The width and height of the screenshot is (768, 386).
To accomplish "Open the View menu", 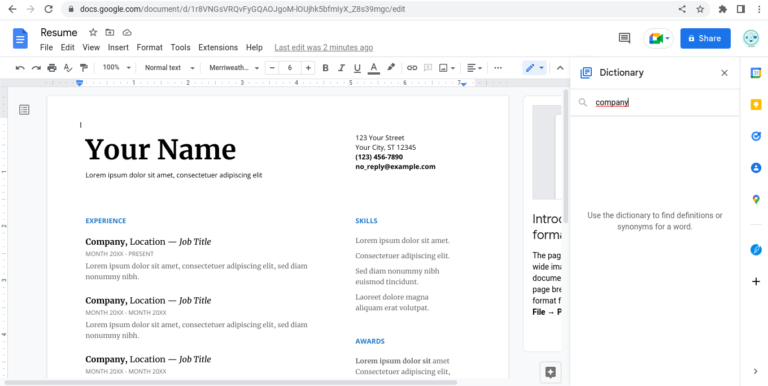I will (91, 48).
